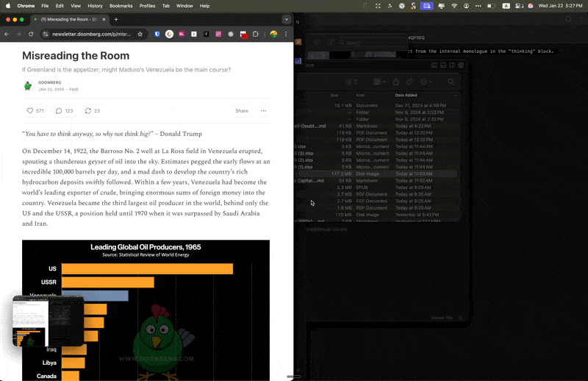588x381 pixels.
Task: Change Finder view via list view switcher
Action: coord(351,82)
